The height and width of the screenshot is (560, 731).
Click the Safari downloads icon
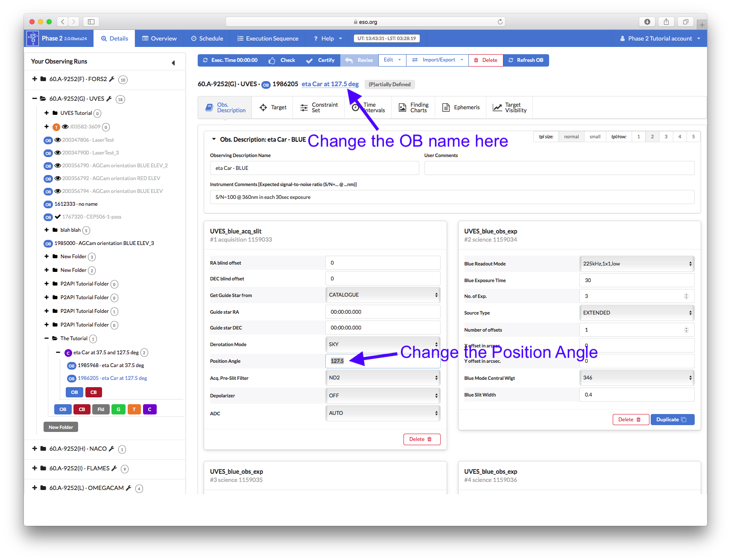coord(647,22)
